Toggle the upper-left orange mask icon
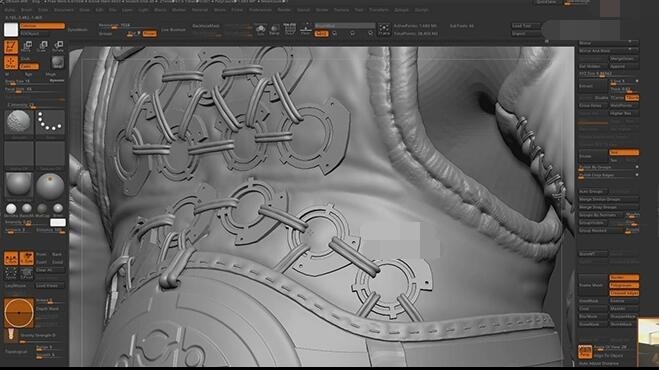The image size is (659, 370). tap(11, 258)
